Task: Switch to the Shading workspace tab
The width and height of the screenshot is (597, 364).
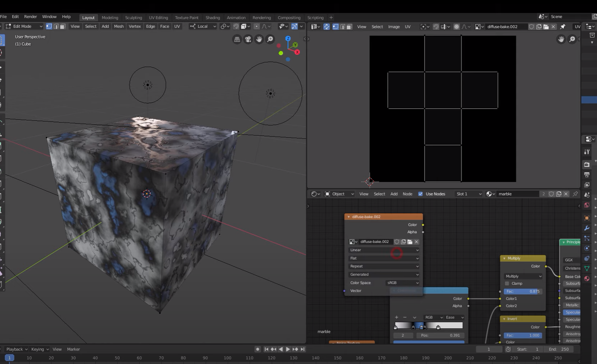Action: pos(213,17)
